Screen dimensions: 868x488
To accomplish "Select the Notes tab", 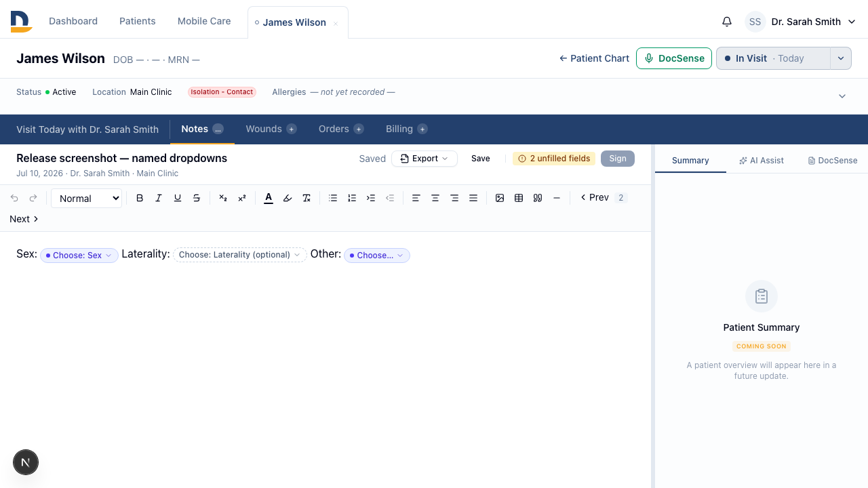I will [202, 129].
